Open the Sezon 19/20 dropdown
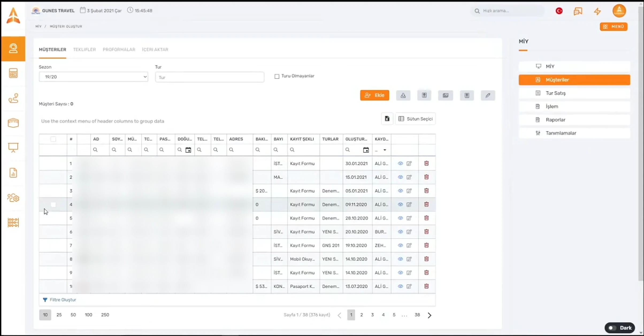 pyautogui.click(x=93, y=77)
